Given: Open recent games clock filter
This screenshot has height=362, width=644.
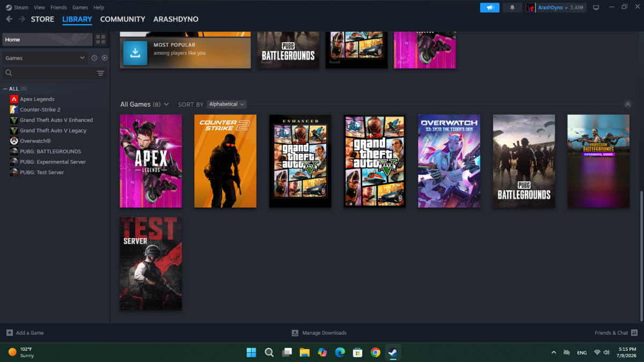Looking at the screenshot, I should tap(94, 58).
